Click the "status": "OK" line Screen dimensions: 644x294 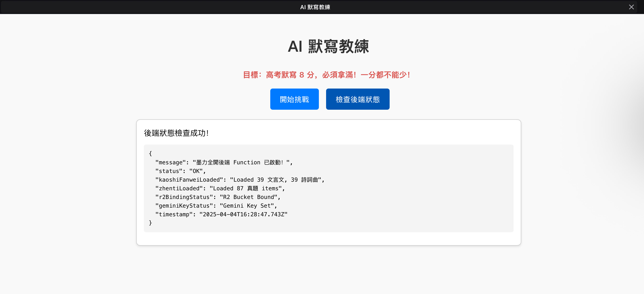click(x=180, y=171)
